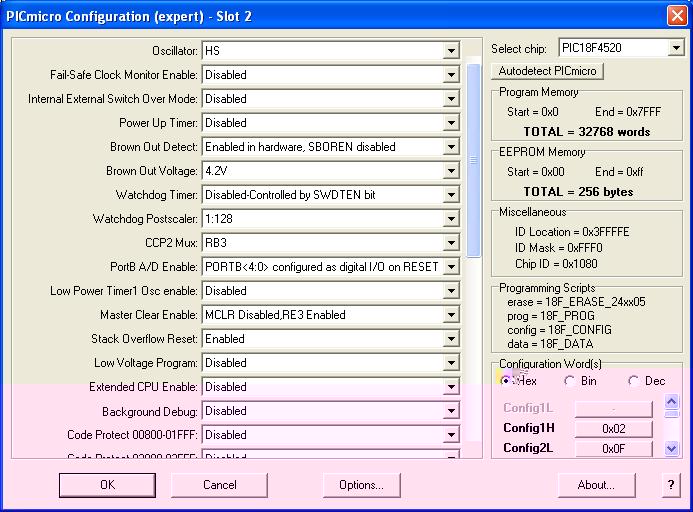Click the 'config = 18F_CONFIG' text
Viewport: 693px width, 512px height.
click(560, 330)
